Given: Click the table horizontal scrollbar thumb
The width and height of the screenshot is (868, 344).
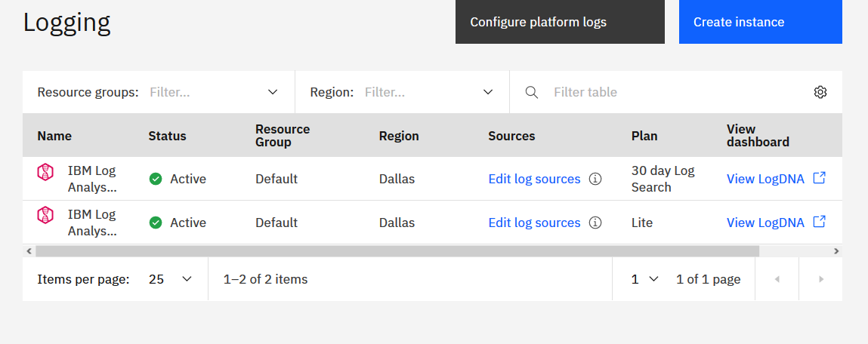Looking at the screenshot, I should click(x=397, y=251).
